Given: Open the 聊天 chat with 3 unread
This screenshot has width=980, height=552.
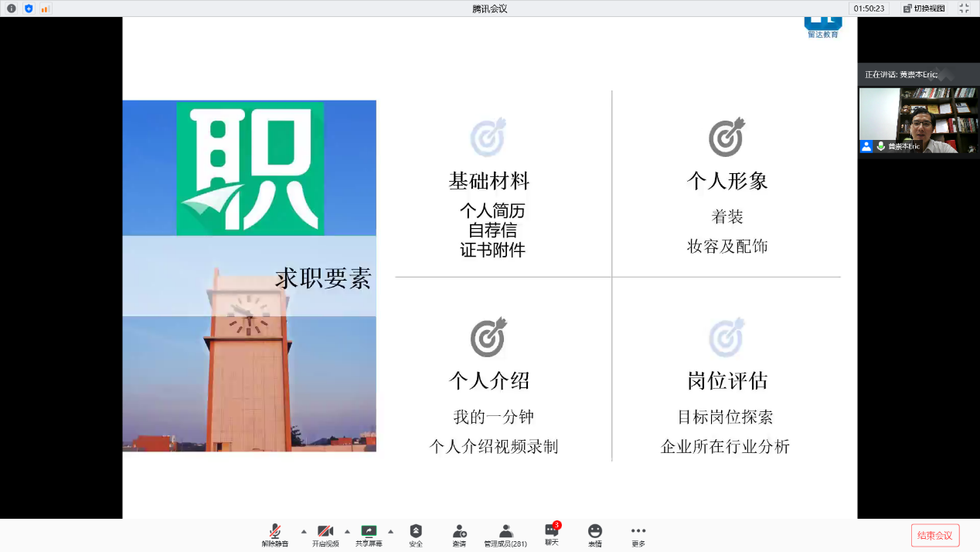Looking at the screenshot, I should [x=551, y=534].
